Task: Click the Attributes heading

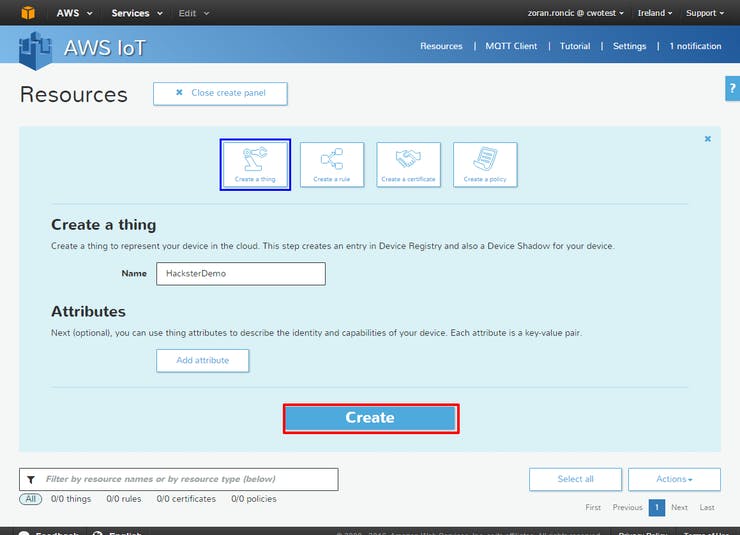Action: 88,311
